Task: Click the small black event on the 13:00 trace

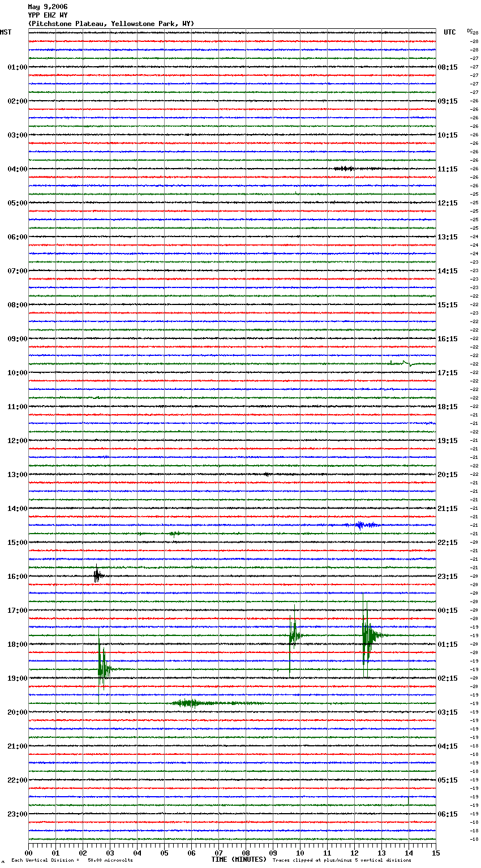Action: (x=267, y=474)
